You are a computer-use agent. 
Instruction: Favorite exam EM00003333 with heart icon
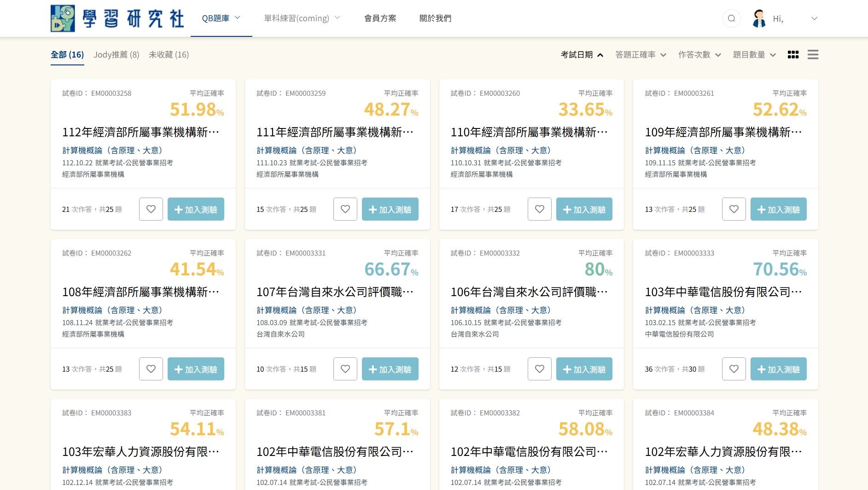tap(734, 369)
